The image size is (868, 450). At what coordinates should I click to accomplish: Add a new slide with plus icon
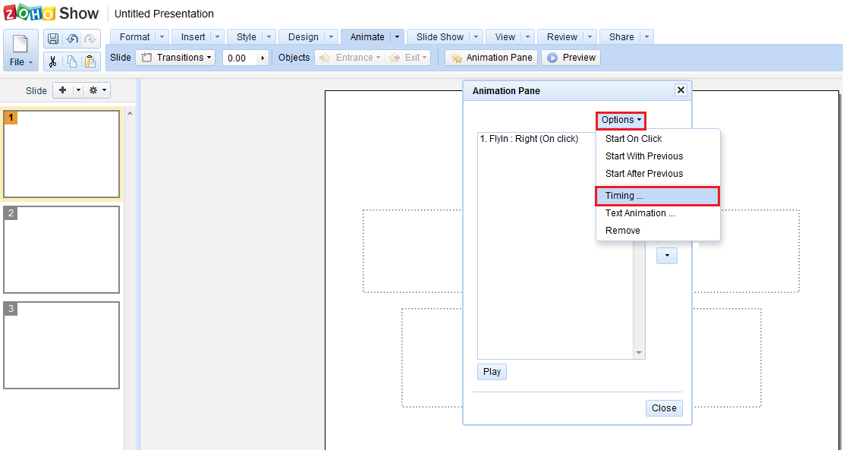click(62, 90)
